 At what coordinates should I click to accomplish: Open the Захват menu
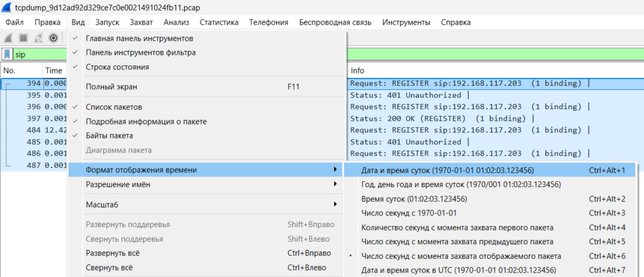tap(142, 23)
